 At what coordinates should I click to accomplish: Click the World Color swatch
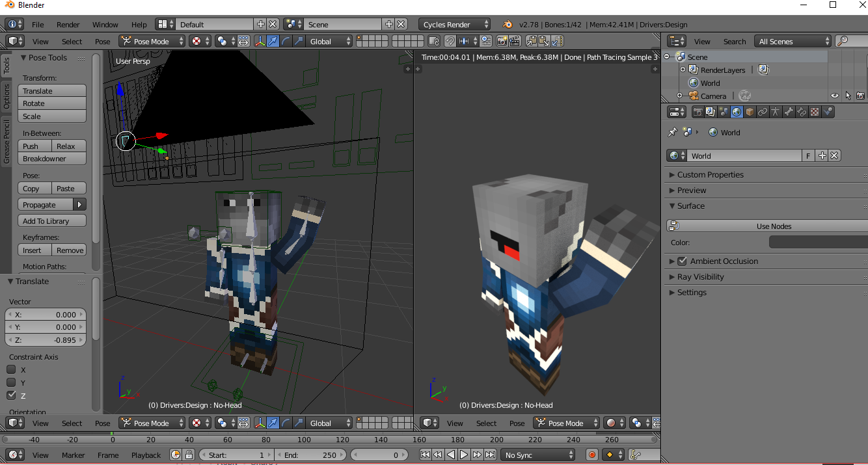point(819,242)
